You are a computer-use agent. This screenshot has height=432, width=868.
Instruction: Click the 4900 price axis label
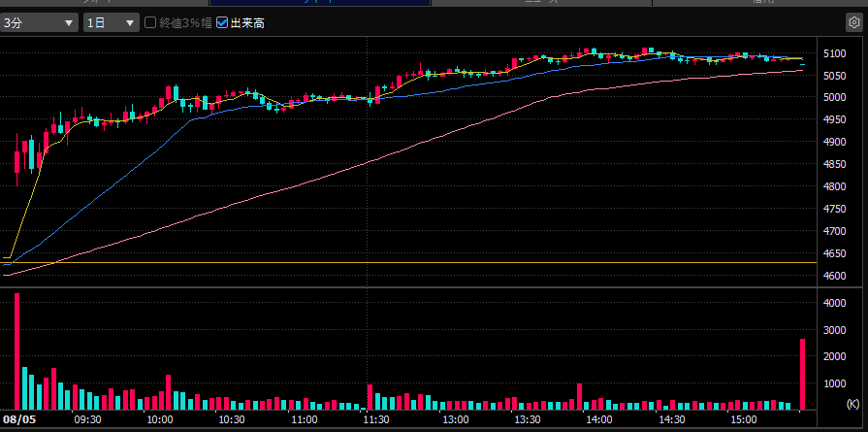coord(834,143)
